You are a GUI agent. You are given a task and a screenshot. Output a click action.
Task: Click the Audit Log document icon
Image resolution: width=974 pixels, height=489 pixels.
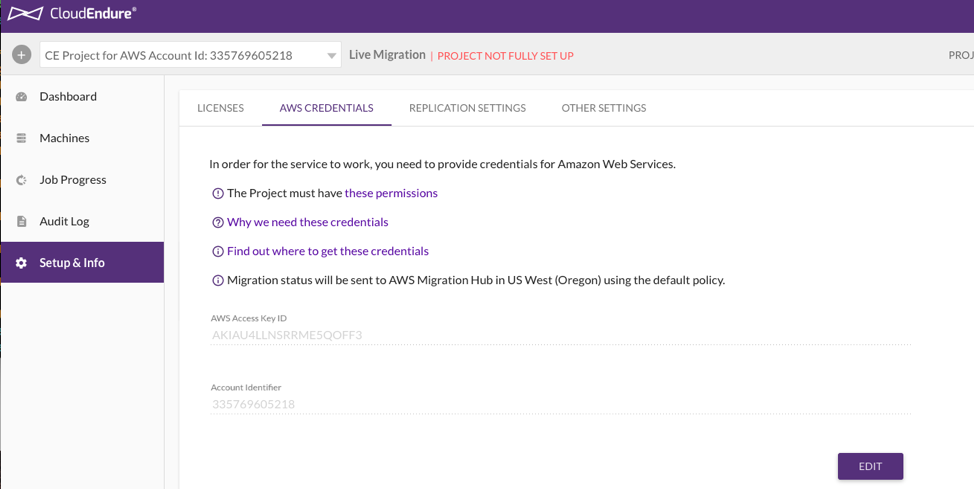[x=21, y=221]
